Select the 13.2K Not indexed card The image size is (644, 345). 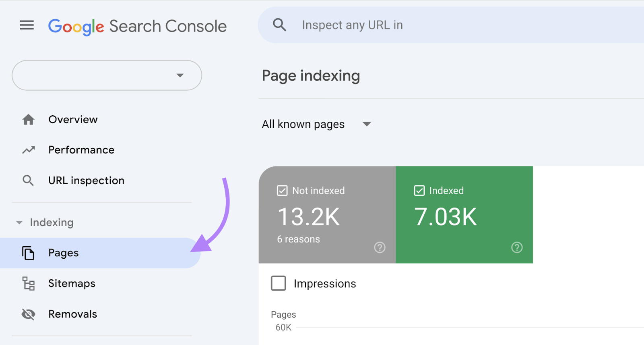pyautogui.click(x=327, y=218)
